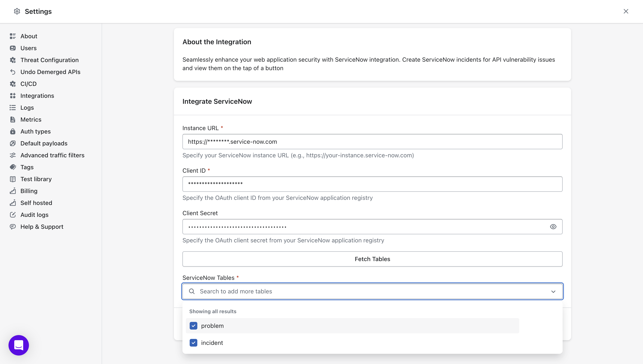Open the Billing settings page
Image resolution: width=643 pixels, height=364 pixels.
point(29,191)
